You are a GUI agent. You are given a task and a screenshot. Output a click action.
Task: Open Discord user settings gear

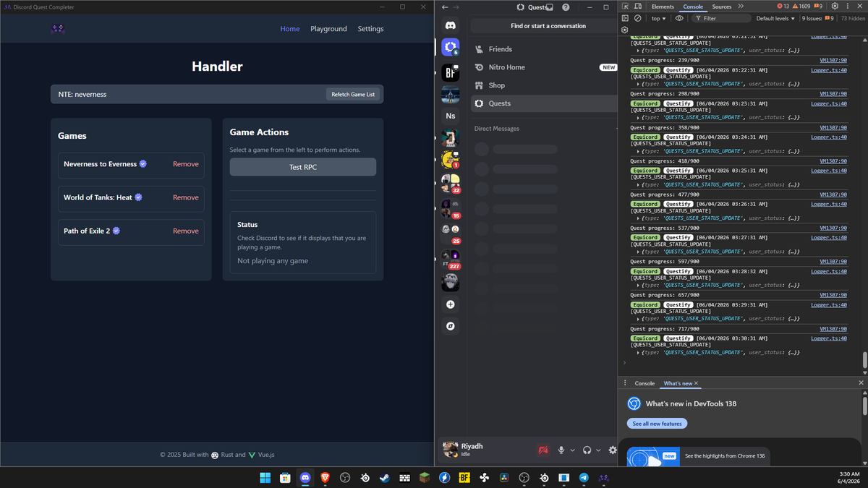pyautogui.click(x=613, y=450)
